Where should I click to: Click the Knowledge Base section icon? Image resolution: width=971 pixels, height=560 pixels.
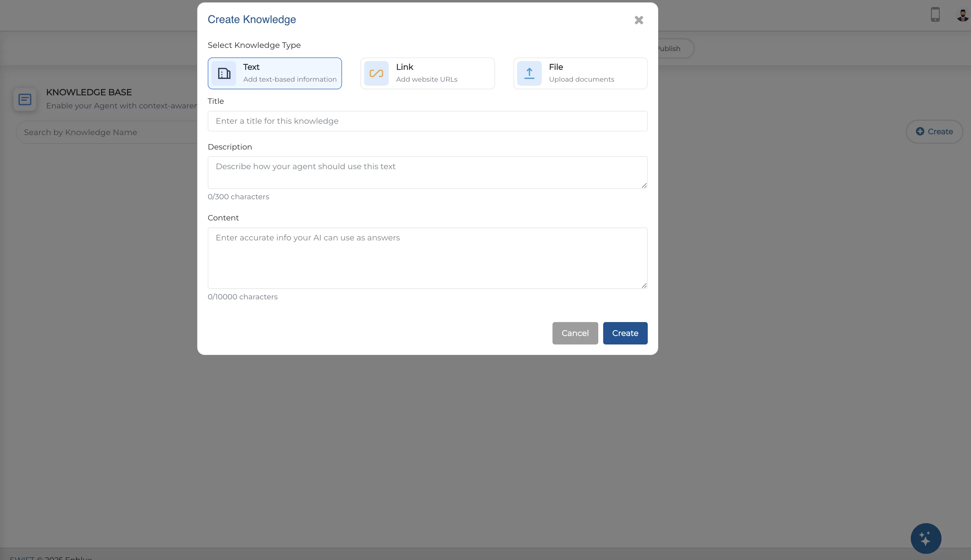click(25, 99)
